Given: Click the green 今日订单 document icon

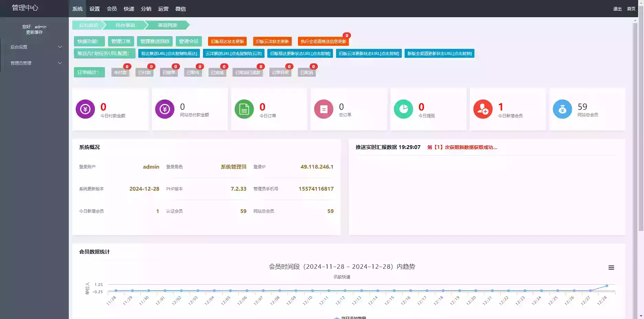Looking at the screenshot, I should [x=244, y=109].
